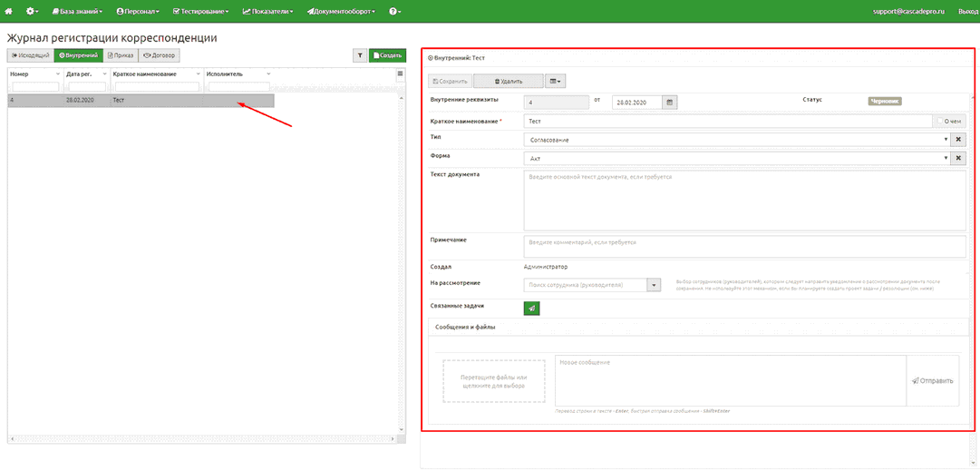This screenshot has height=471, width=980.
Task: Switch to the Исходящий tab
Action: click(30, 55)
